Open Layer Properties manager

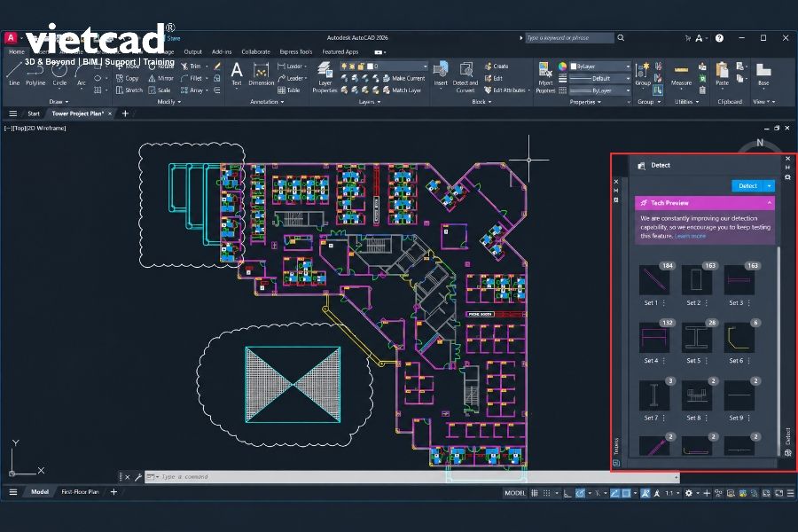pos(325,77)
